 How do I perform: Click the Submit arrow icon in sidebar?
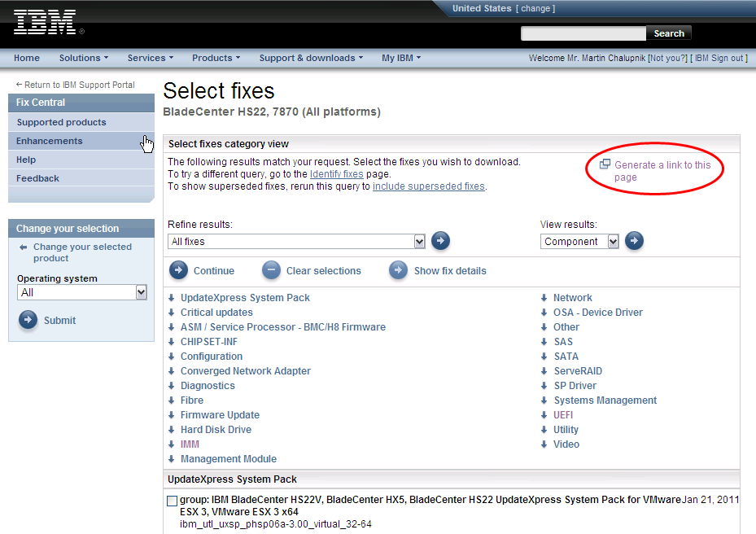tap(28, 320)
